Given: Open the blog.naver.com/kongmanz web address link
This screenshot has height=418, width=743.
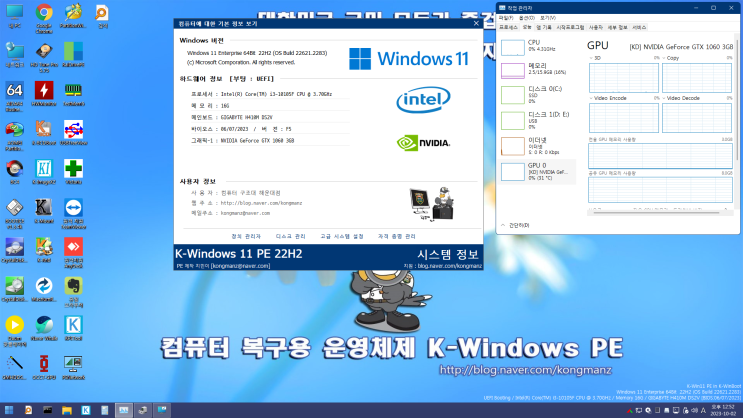Looking at the screenshot, I should pos(261,203).
